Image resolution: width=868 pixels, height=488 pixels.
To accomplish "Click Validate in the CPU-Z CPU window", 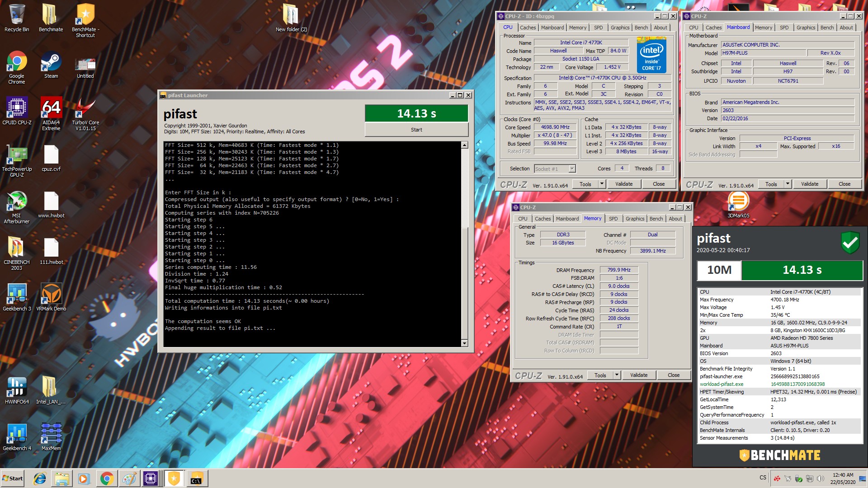I will pos(624,184).
